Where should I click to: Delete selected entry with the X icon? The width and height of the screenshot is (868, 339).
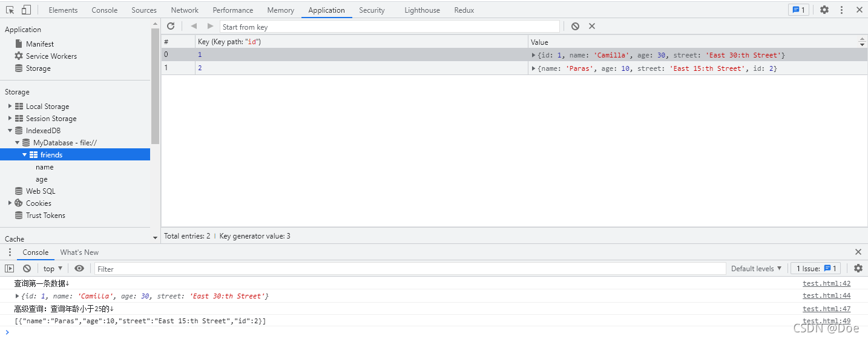pos(592,26)
